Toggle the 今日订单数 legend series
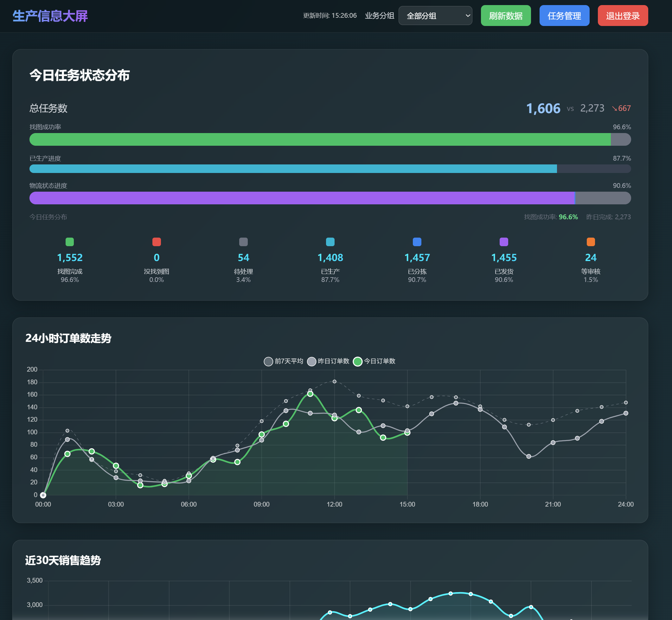The image size is (672, 620). pyautogui.click(x=374, y=361)
